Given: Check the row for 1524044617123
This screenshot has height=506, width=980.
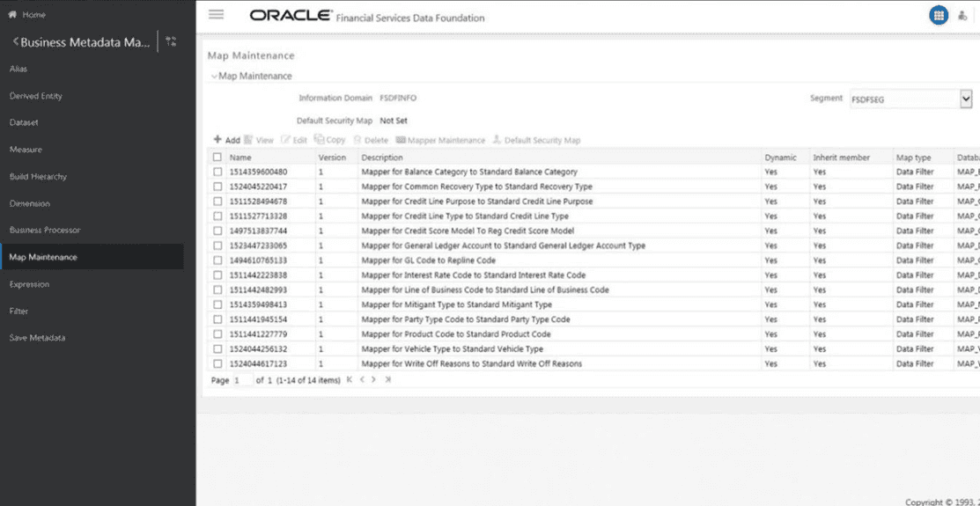Looking at the screenshot, I should click(217, 363).
